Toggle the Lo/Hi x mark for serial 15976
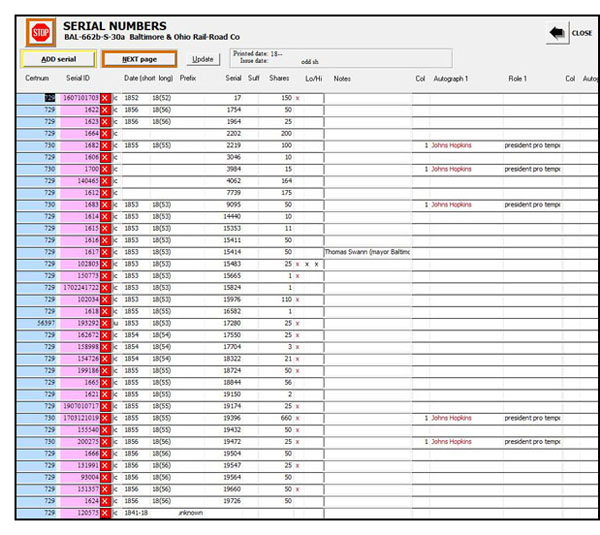 (297, 299)
